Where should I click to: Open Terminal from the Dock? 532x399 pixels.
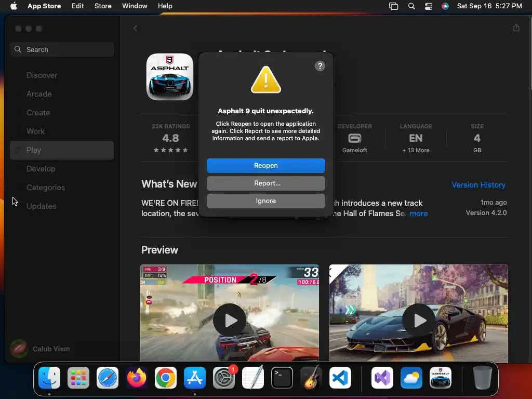pyautogui.click(x=282, y=378)
